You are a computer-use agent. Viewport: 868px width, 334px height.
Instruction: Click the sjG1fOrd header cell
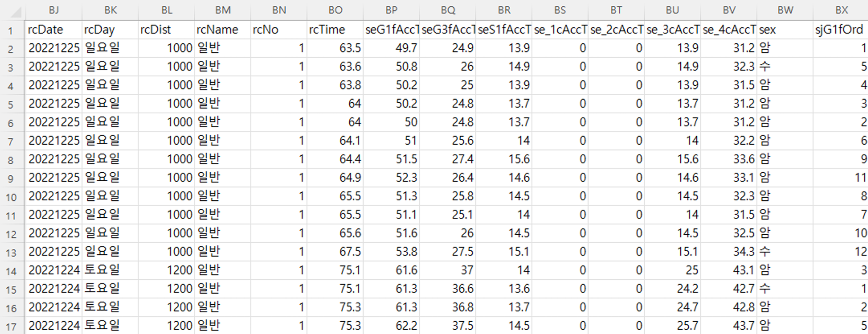pyautogui.click(x=840, y=30)
